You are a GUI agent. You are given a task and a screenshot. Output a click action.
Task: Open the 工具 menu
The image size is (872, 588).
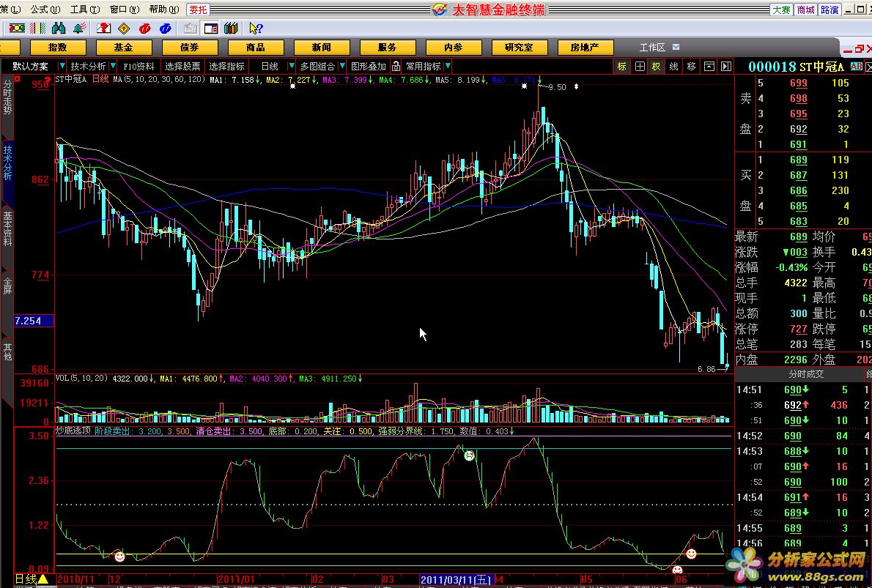point(84,10)
